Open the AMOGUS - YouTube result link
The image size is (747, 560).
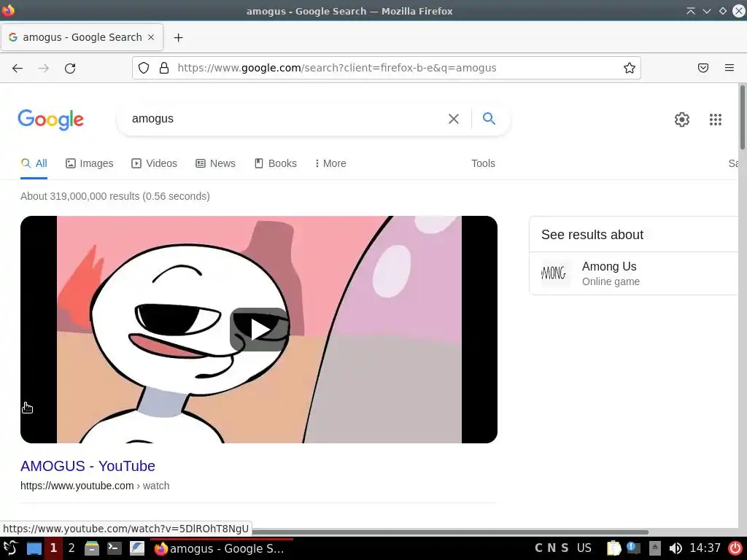pyautogui.click(x=88, y=466)
